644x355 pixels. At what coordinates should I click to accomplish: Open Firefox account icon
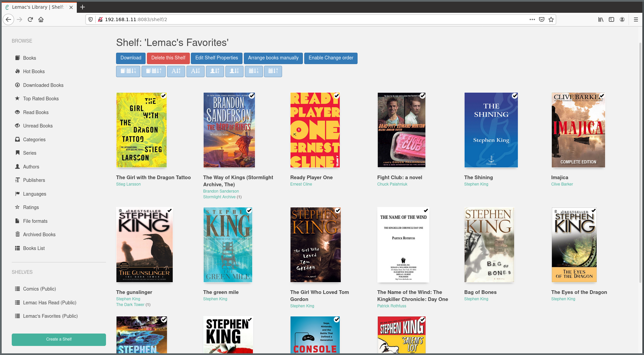(622, 19)
